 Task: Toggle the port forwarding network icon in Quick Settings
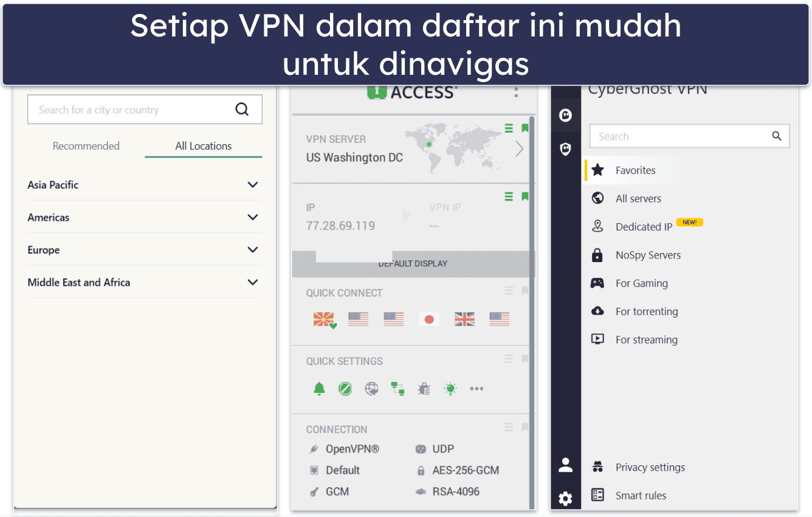(398, 389)
